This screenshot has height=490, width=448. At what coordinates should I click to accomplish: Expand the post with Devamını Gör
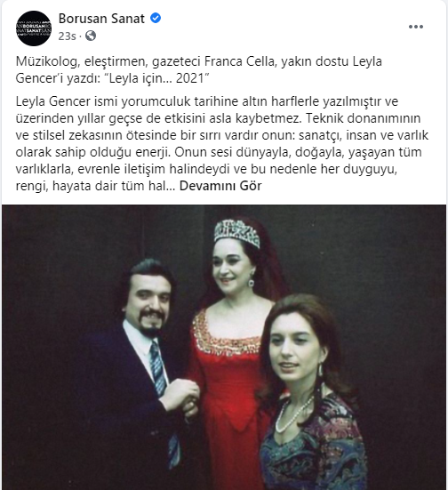[220, 186]
